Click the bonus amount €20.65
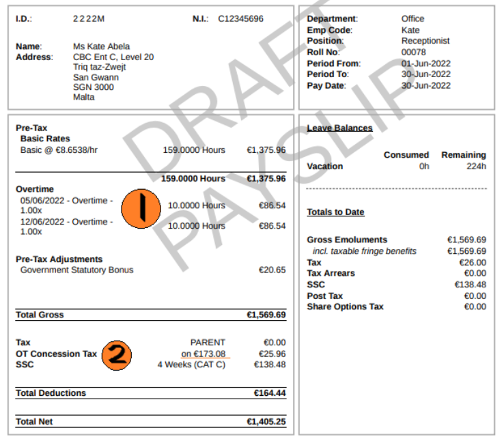Screen dimensions: 504x445 [x=272, y=270]
